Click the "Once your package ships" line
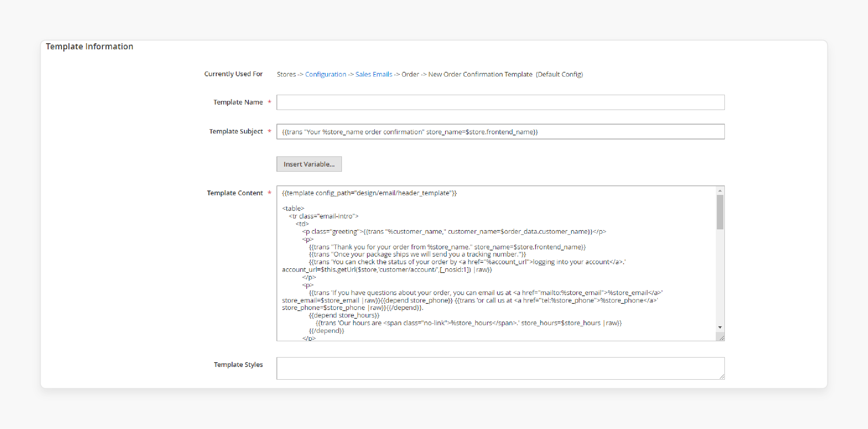The image size is (868, 429). tap(417, 254)
